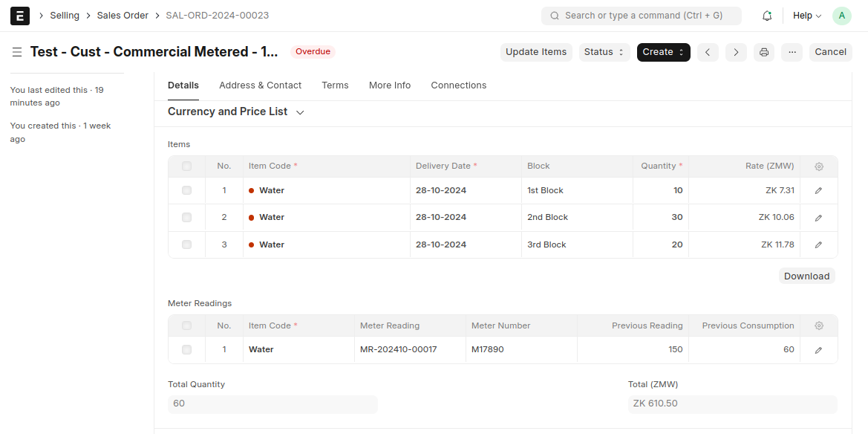The height and width of the screenshot is (434, 868).
Task: Toggle the sidebar hamburger icon
Action: (17, 52)
